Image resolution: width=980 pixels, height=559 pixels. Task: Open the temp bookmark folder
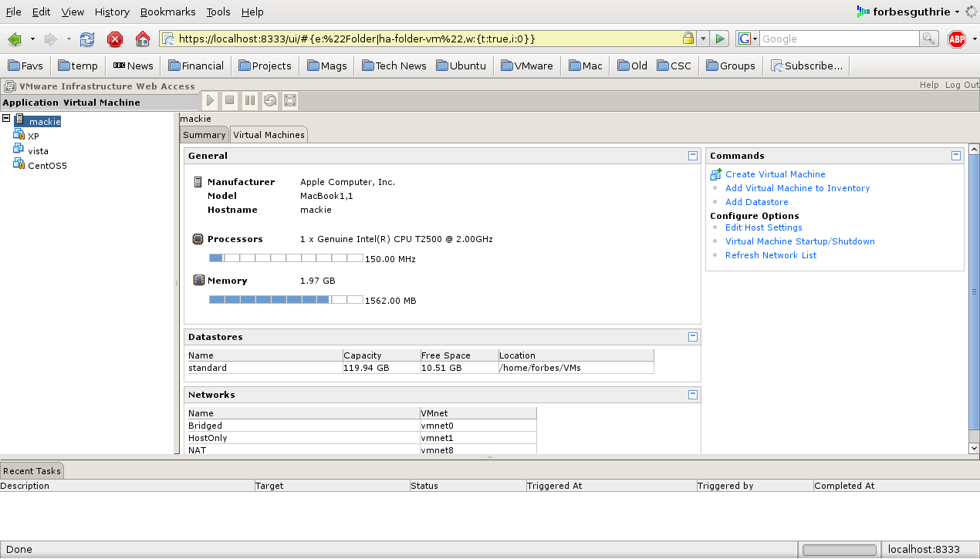click(x=78, y=66)
